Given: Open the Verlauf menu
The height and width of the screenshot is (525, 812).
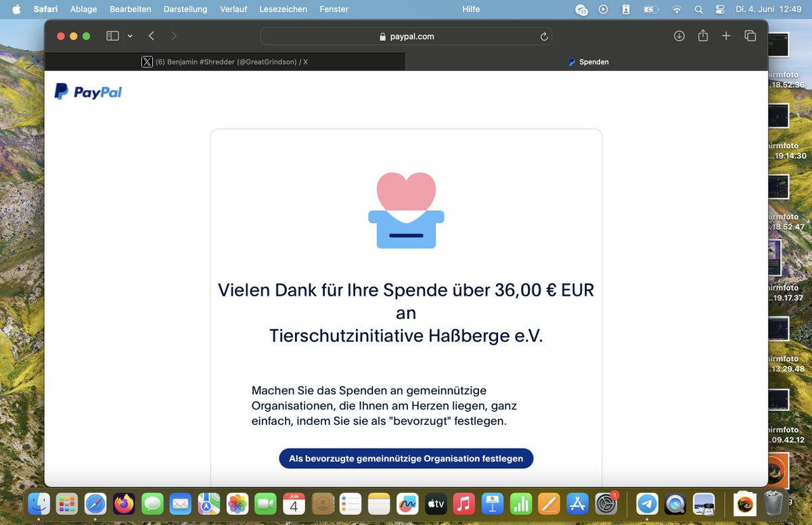Looking at the screenshot, I should (x=233, y=9).
